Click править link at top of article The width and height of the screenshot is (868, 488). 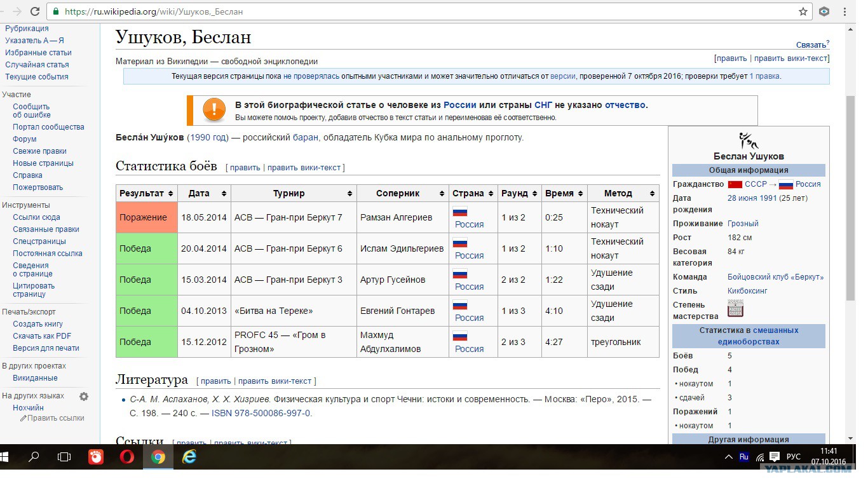(x=731, y=58)
